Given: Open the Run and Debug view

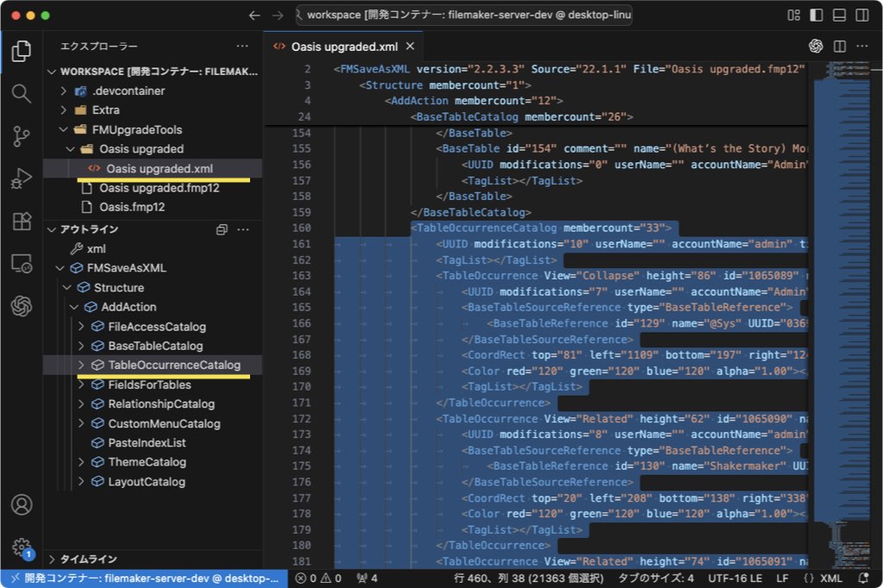Looking at the screenshot, I should click(x=22, y=178).
